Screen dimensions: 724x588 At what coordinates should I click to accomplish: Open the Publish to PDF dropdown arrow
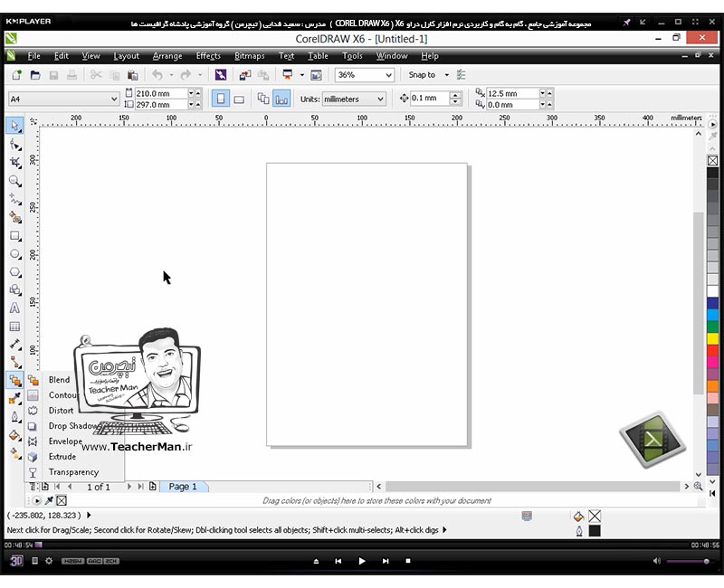302,75
